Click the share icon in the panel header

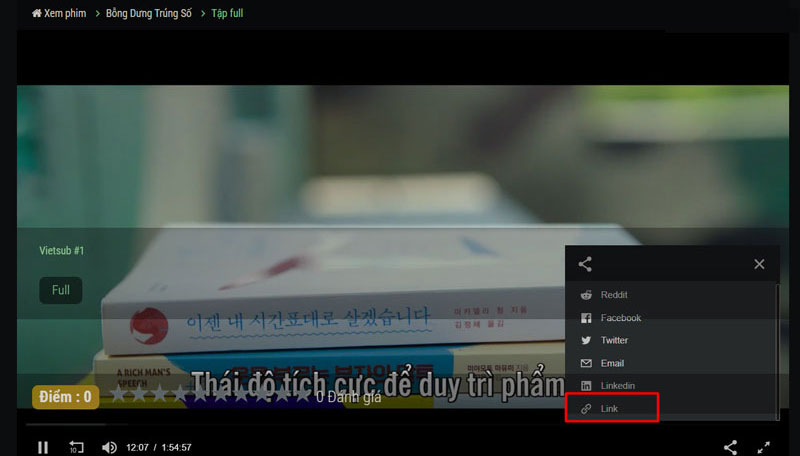coord(586,264)
